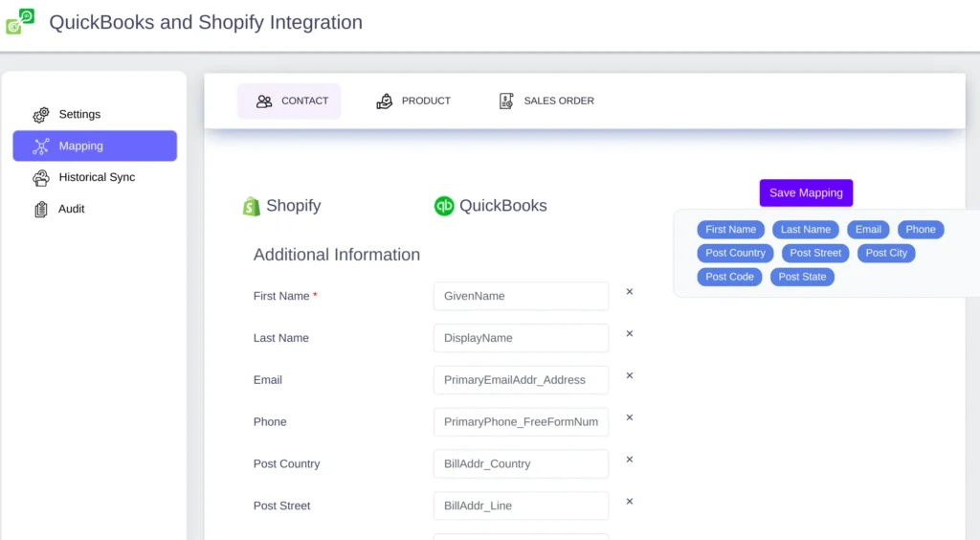The image size is (980, 540).
Task: Click the Additional Information heading
Action: (336, 255)
